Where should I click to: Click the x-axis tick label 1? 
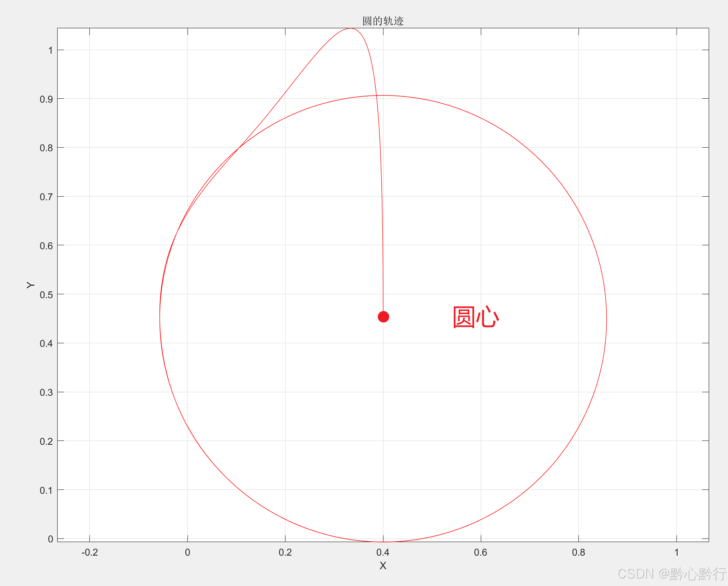[x=676, y=552]
